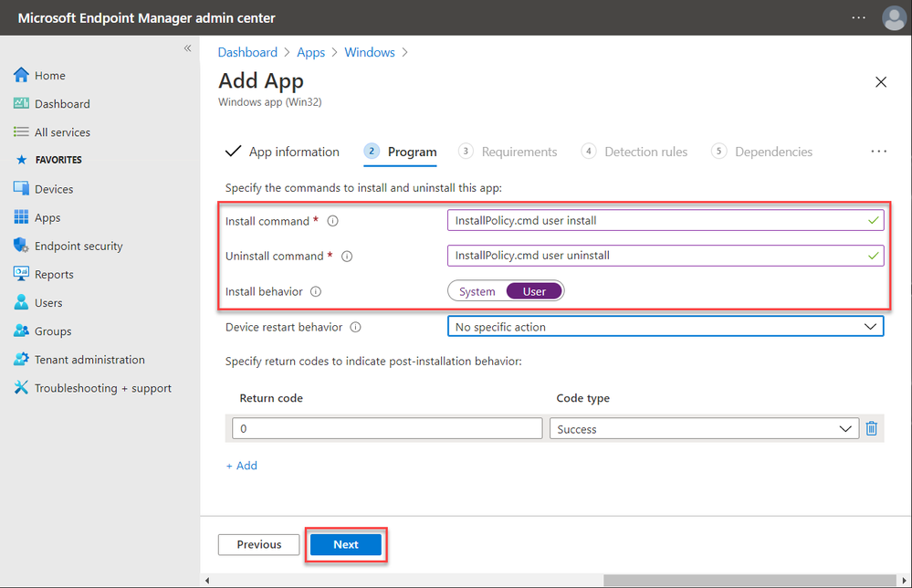The image size is (912, 588).
Task: Show info for Uninstall command
Action: pyautogui.click(x=347, y=256)
